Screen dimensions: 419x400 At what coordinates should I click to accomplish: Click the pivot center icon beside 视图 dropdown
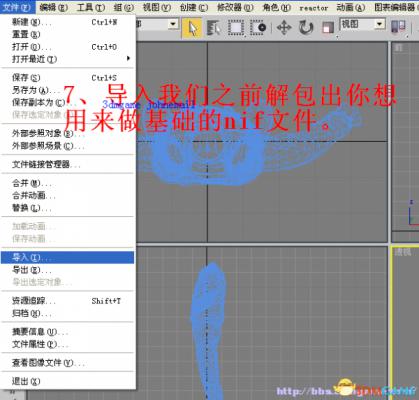399,27
